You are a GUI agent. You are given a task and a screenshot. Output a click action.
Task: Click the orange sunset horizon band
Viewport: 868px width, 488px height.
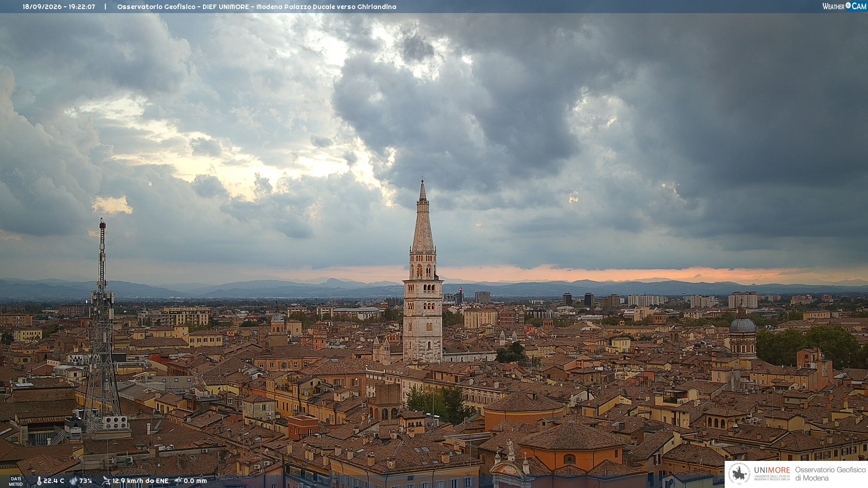pos(588,274)
